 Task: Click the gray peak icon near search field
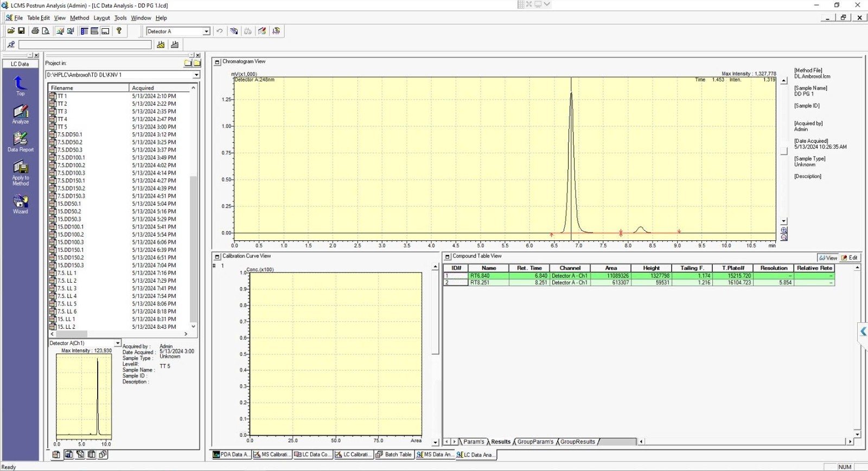(175, 44)
